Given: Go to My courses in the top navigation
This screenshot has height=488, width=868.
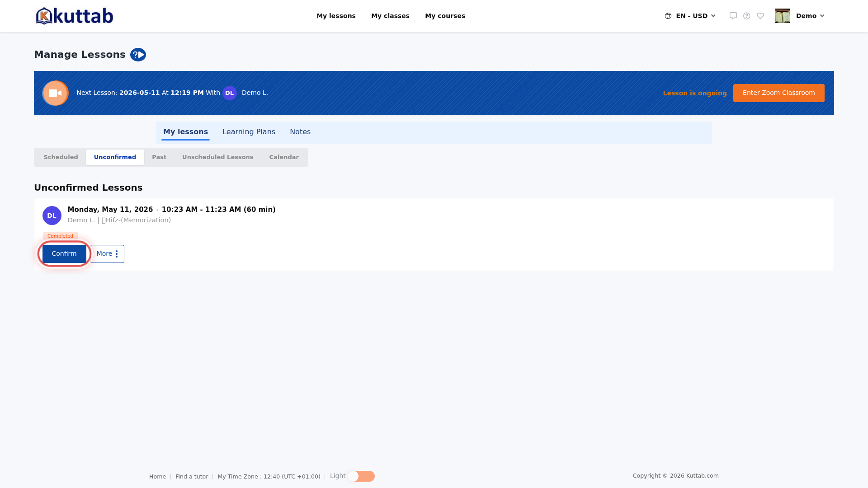Looking at the screenshot, I should (445, 16).
